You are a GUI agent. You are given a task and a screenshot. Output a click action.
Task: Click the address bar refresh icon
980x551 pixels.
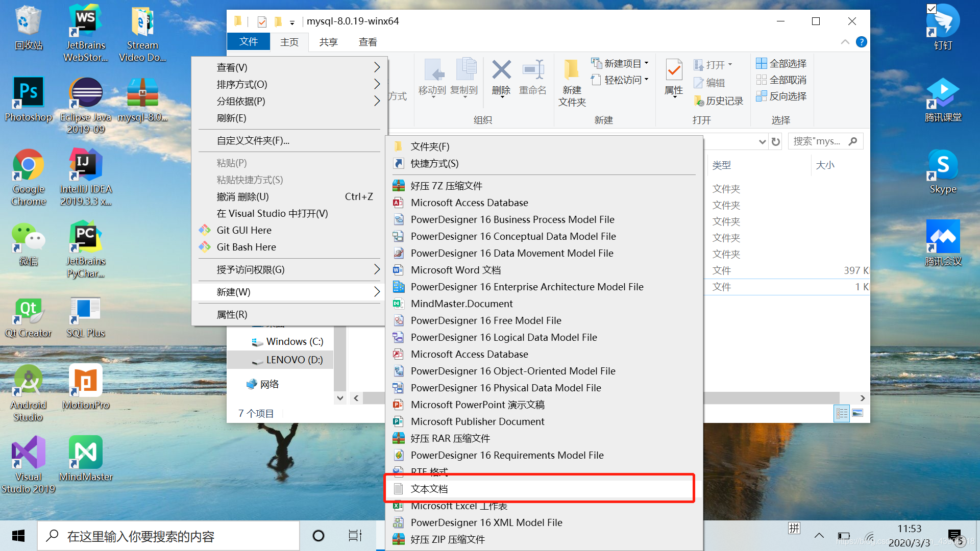pyautogui.click(x=776, y=142)
